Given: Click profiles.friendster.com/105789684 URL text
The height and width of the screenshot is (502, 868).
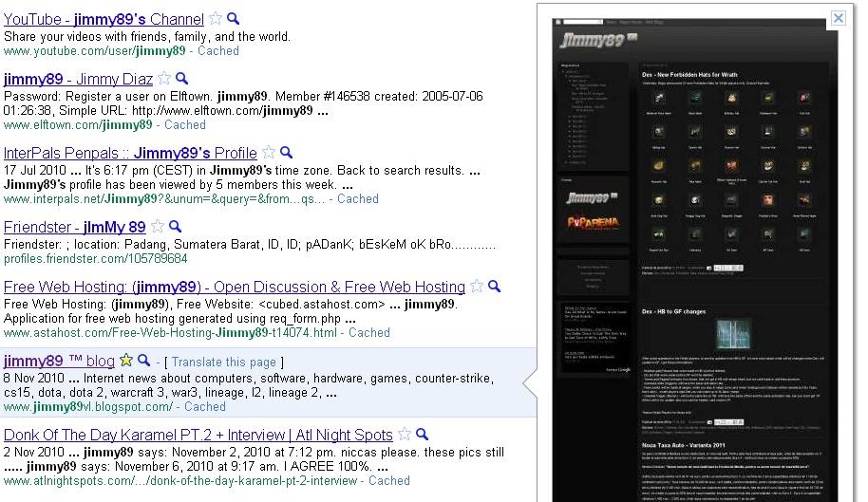Looking at the screenshot, I should [96, 259].
